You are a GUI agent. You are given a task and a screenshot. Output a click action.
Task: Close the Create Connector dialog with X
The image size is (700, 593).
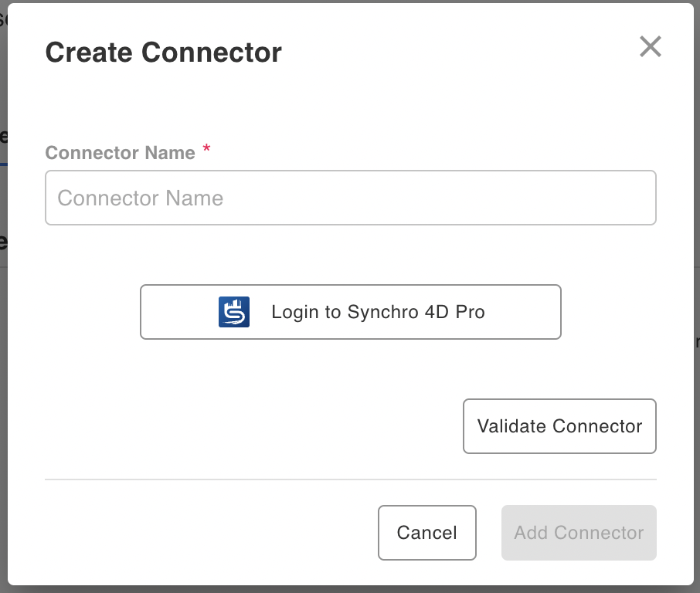click(650, 46)
